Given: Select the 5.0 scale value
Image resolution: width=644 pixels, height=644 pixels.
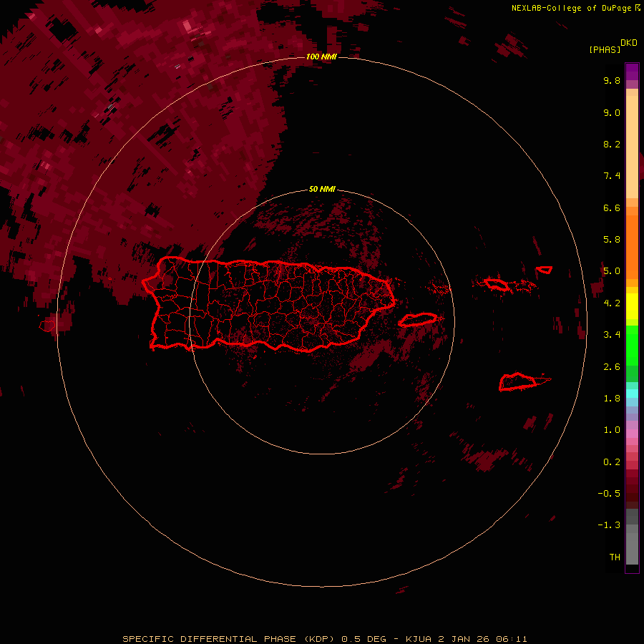Looking at the screenshot, I should pos(612,271).
